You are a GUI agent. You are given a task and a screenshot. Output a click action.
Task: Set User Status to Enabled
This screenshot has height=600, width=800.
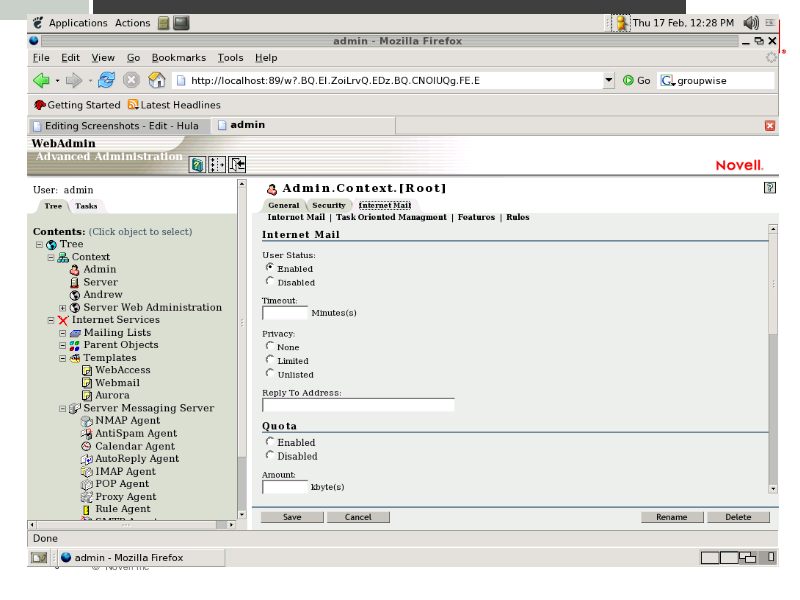coord(270,267)
